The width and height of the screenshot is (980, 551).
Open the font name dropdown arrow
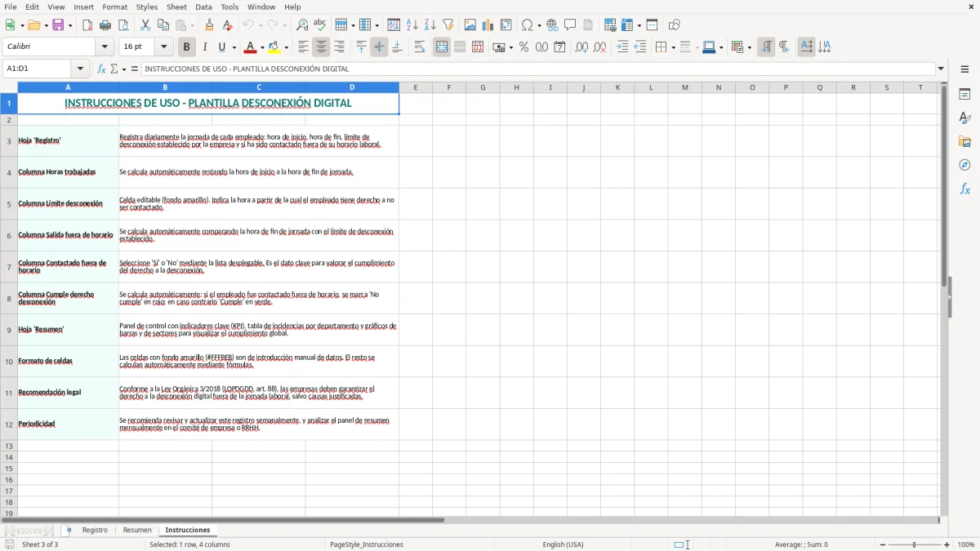coord(105,47)
